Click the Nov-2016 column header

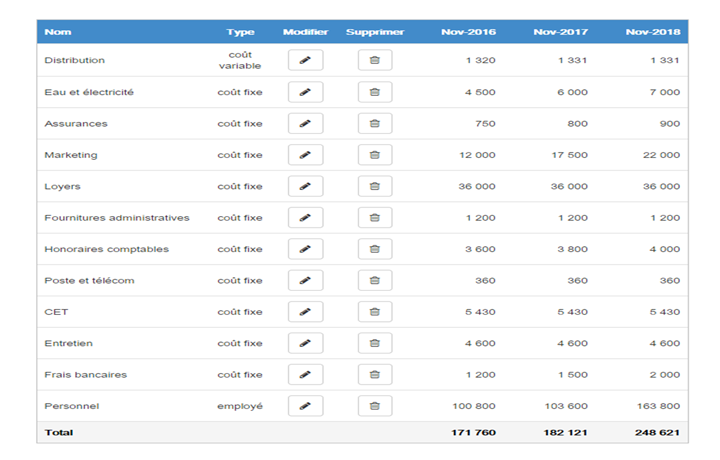(468, 32)
